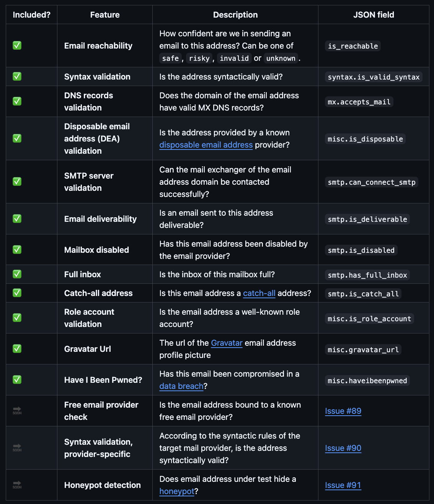This screenshot has width=434, height=504.
Task: Click the checkmark for SMTP server validation
Action: click(x=17, y=182)
